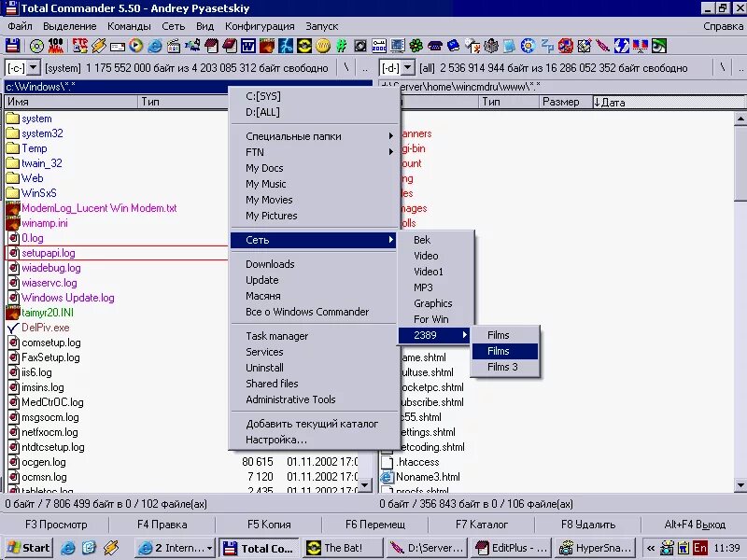The height and width of the screenshot is (560, 747).
Task: Sort left panel by Имя column
Action: click(72, 102)
